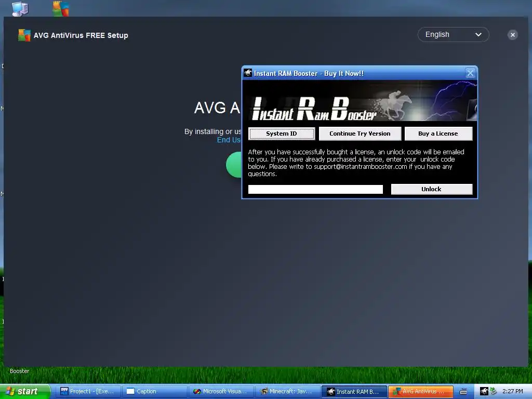Switch to Instant RAM Booster taskbar item
Image resolution: width=532 pixels, height=399 pixels.
[x=353, y=392]
